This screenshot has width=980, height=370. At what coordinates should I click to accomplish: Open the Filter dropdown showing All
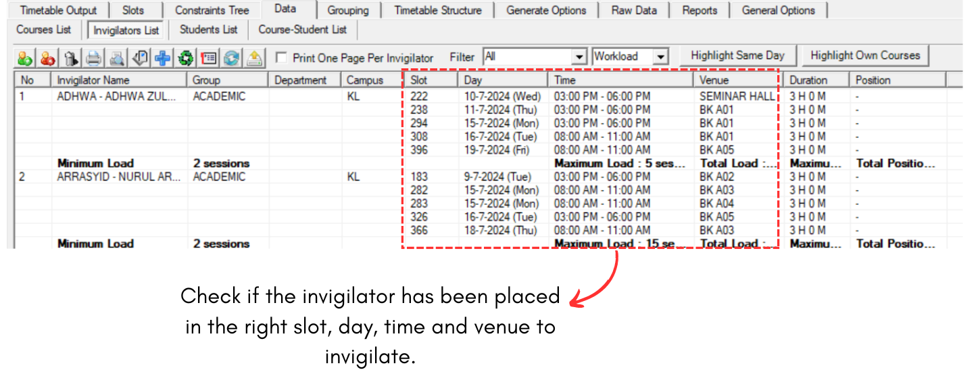click(579, 57)
